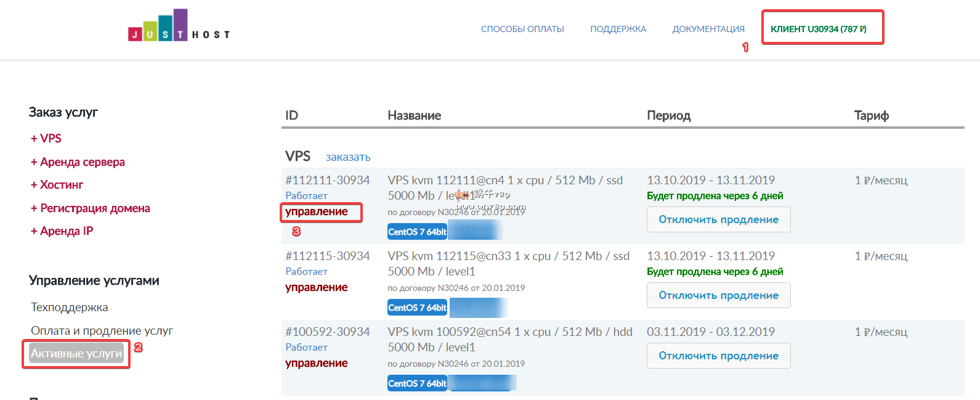Disable auto-renewal for VPS #100592-30934
Image resolution: width=980 pixels, height=400 pixels.
[x=718, y=356]
